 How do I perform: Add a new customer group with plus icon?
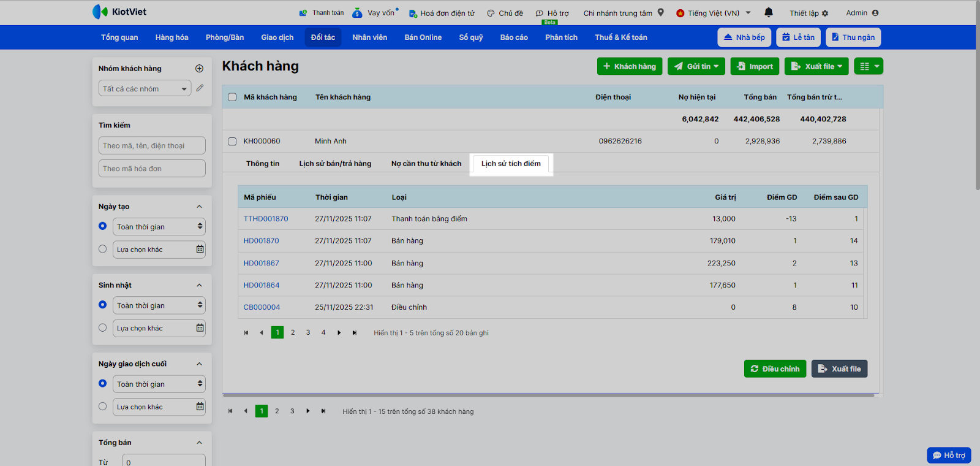(199, 69)
